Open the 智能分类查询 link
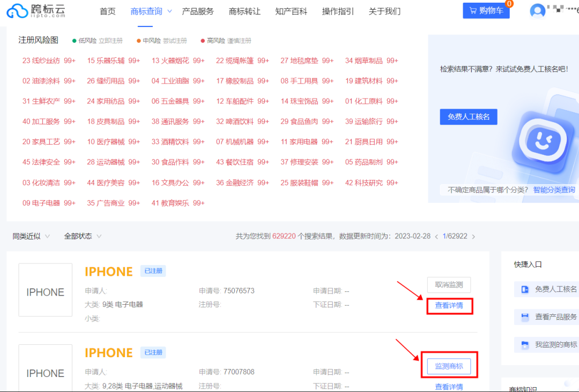This screenshot has width=579, height=392. click(554, 190)
